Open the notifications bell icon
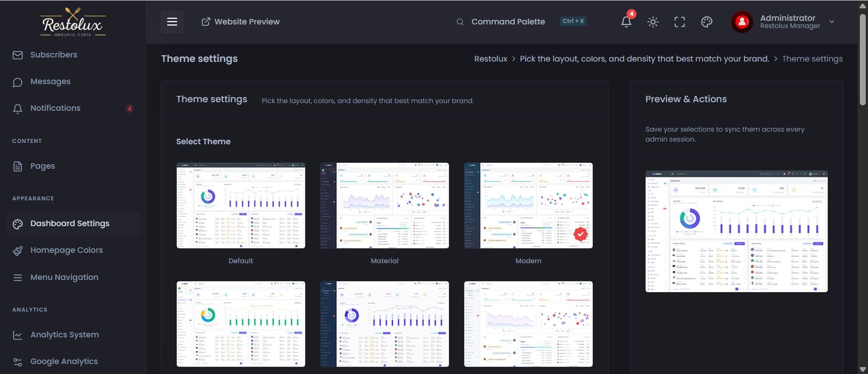The image size is (868, 374). click(x=626, y=22)
